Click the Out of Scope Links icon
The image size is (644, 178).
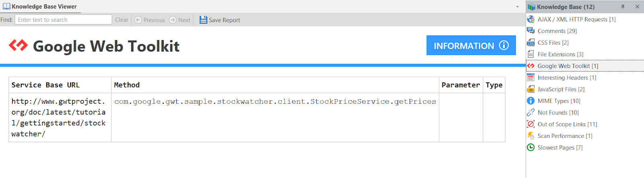(x=531, y=124)
